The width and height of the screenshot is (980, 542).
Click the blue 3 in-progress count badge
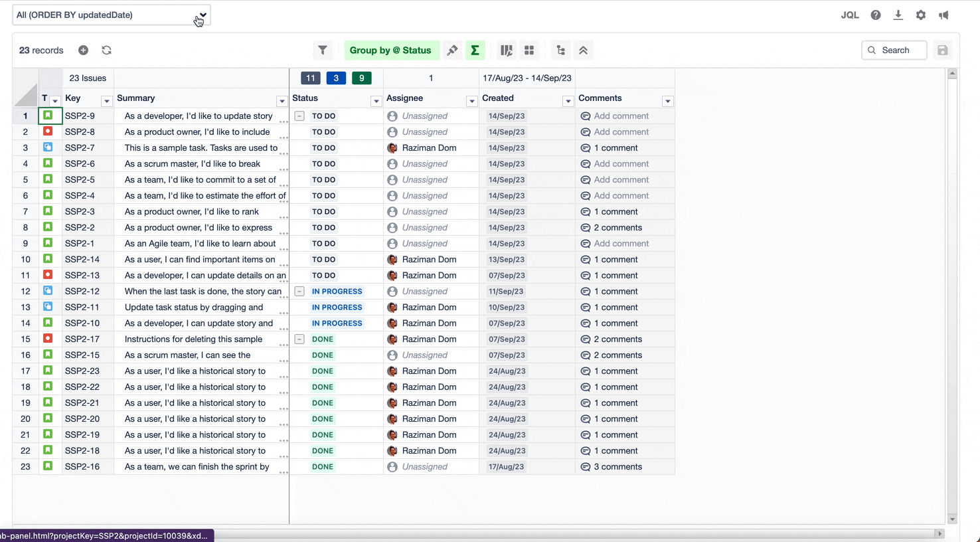[336, 78]
